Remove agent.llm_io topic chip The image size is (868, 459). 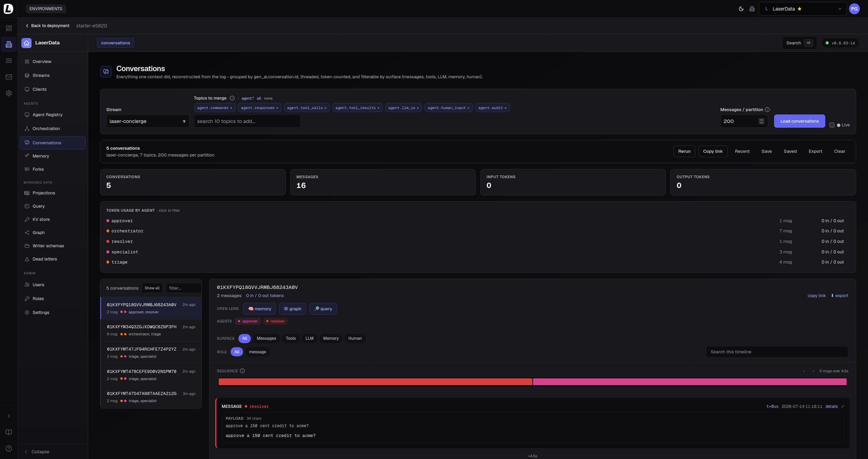tap(418, 108)
